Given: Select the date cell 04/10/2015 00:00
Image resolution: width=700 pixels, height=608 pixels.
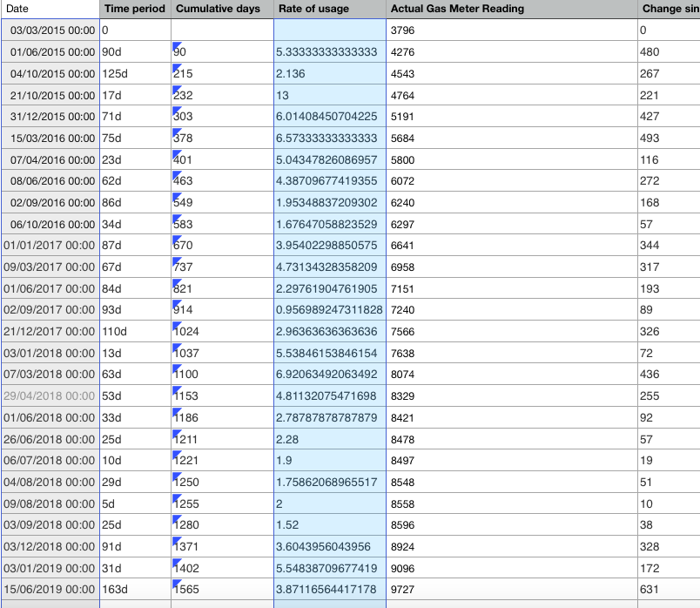Looking at the screenshot, I should tap(50, 74).
